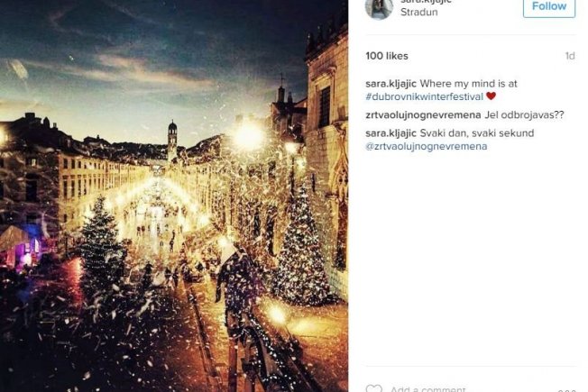
Task: Open the @zrtvaolujnognevremena mention link
Action: (x=427, y=146)
